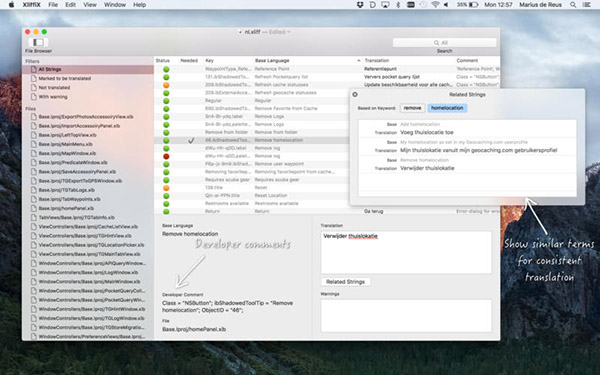Click the red status dot in the Remove log row
The width and height of the screenshot is (600, 375).
pyautogui.click(x=166, y=156)
